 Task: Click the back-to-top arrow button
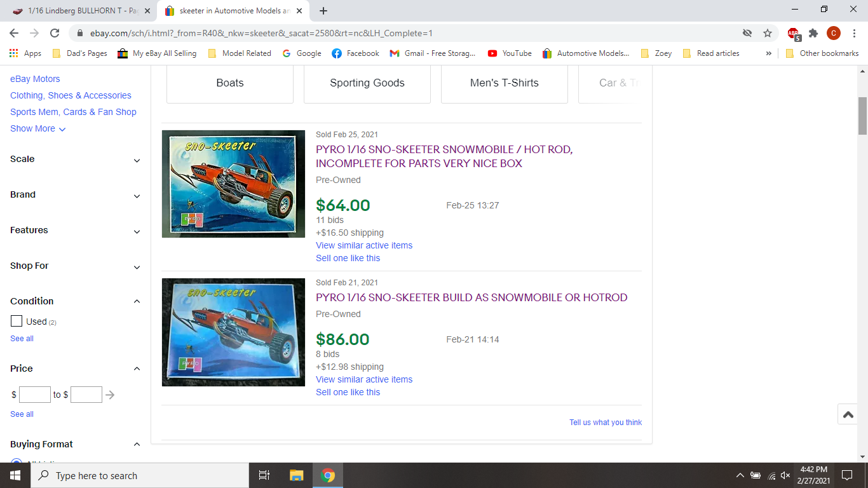(848, 414)
